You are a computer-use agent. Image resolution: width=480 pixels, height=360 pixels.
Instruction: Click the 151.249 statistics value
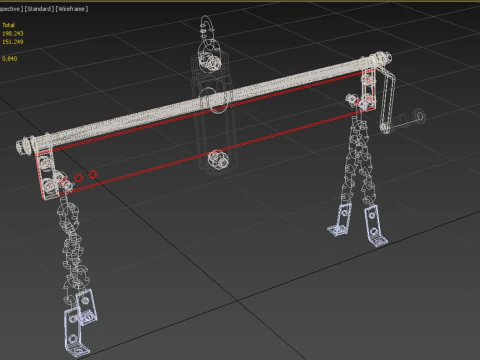[13, 42]
